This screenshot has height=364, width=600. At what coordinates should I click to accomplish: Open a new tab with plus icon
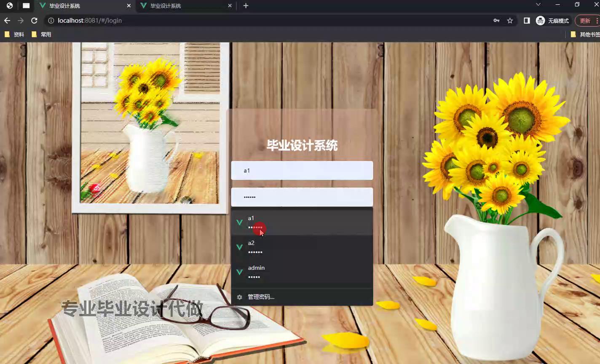click(x=246, y=6)
